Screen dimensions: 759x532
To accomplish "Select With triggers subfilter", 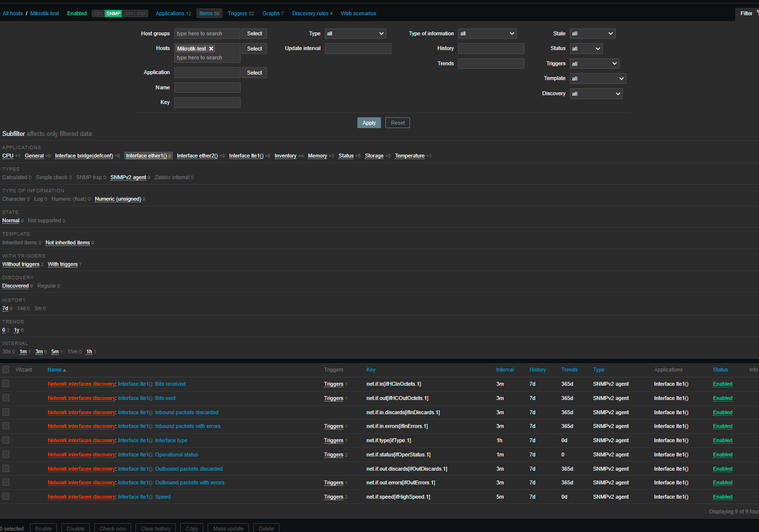I will click(x=62, y=264).
